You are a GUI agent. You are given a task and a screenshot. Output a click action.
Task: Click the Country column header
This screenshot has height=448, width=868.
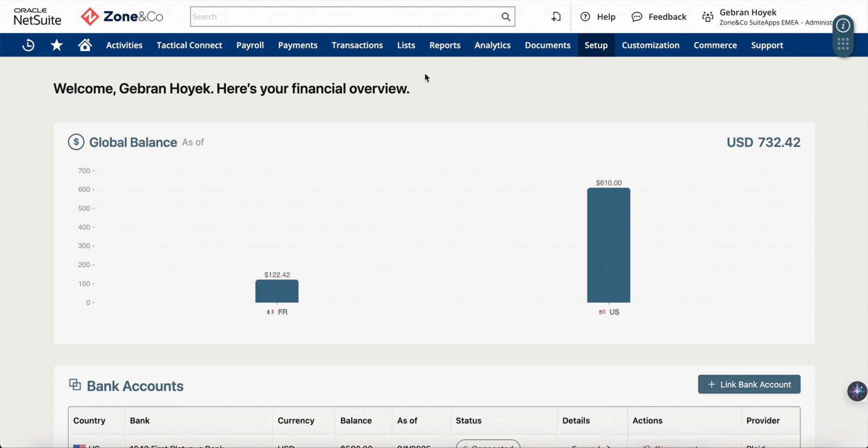click(x=89, y=420)
